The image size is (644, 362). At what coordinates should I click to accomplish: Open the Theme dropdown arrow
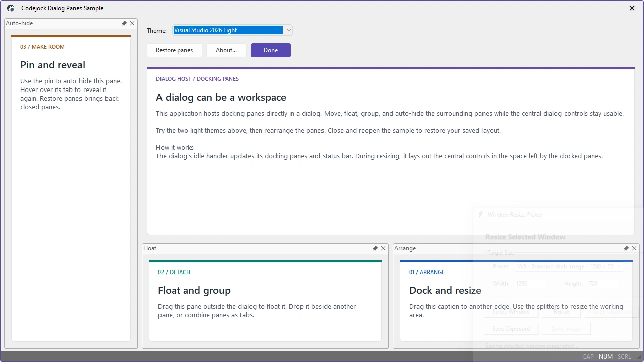click(x=288, y=30)
